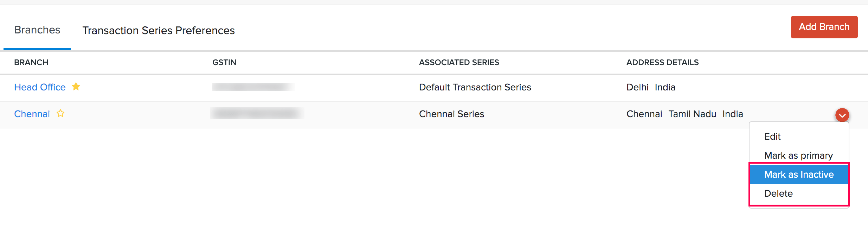This screenshot has width=868, height=241.
Task: Click the GSTIN column header
Action: [224, 62]
